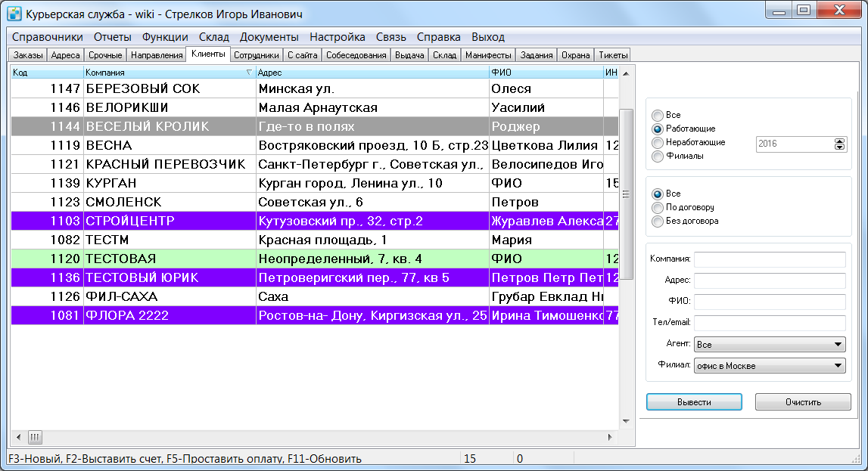Click the 'Тел/email' input field

tap(770, 322)
